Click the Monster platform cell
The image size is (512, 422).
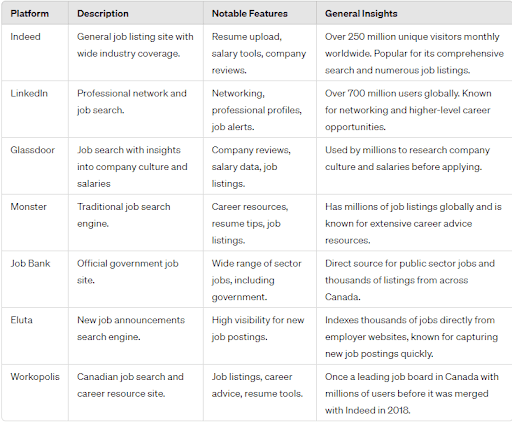(x=28, y=207)
